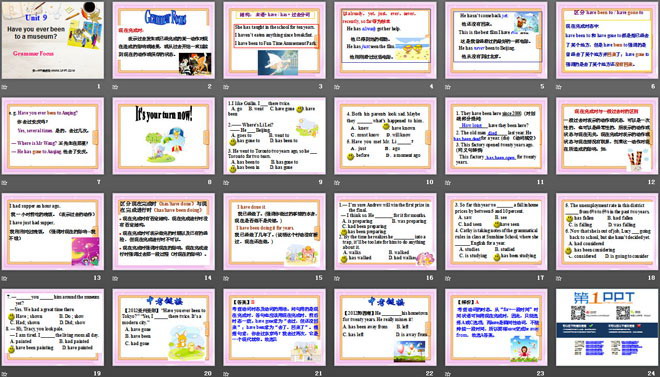The width and height of the screenshot is (660, 377).
Task: Click the animation star icon under slide 9
Action: point(226,183)
